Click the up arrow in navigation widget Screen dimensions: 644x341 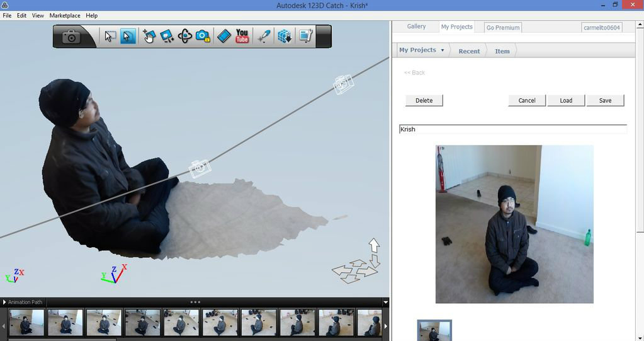click(374, 245)
